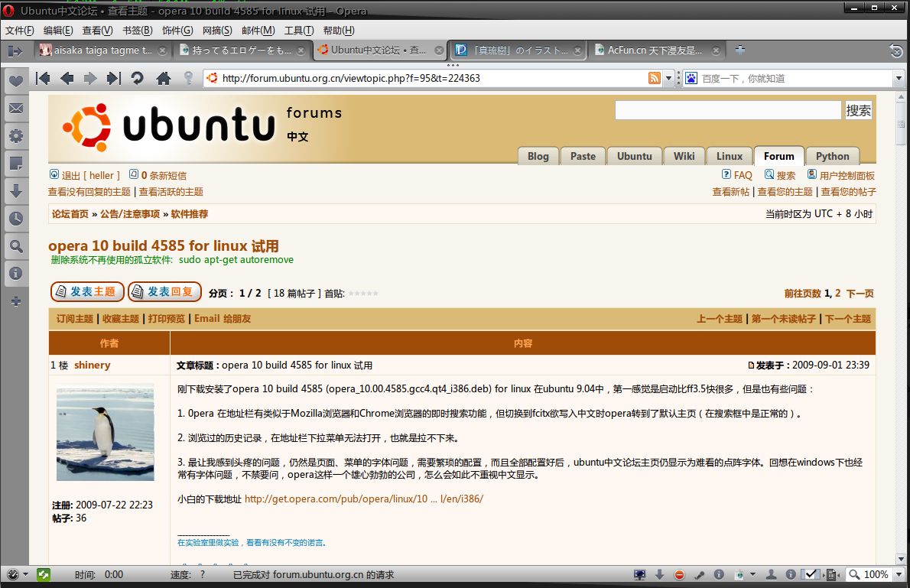Open the 查看(V) menu
This screenshot has width=910, height=588.
[97, 31]
